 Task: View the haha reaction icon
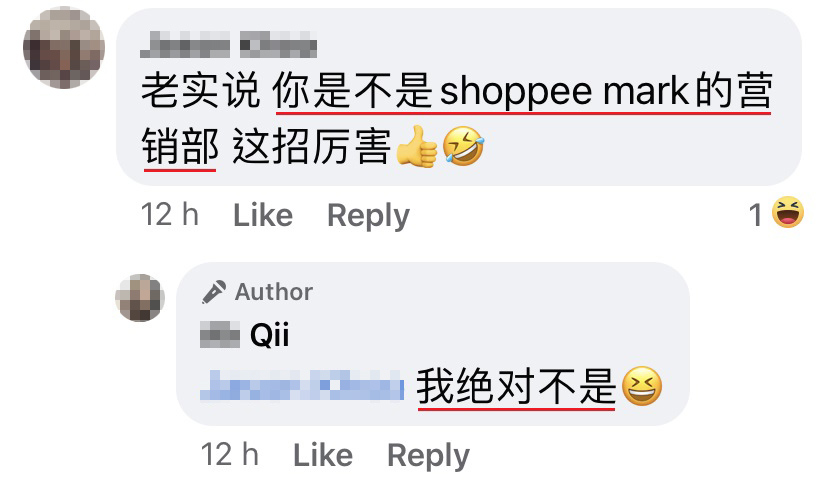click(x=788, y=212)
